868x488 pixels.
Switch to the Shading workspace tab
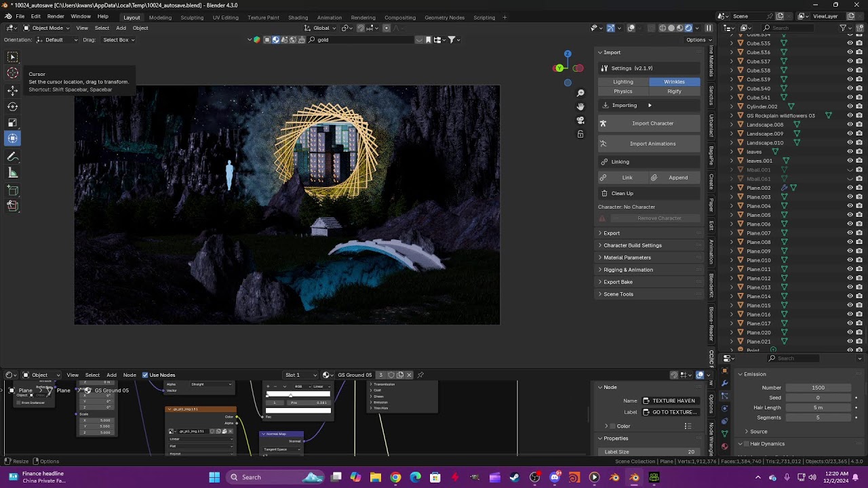pos(298,17)
